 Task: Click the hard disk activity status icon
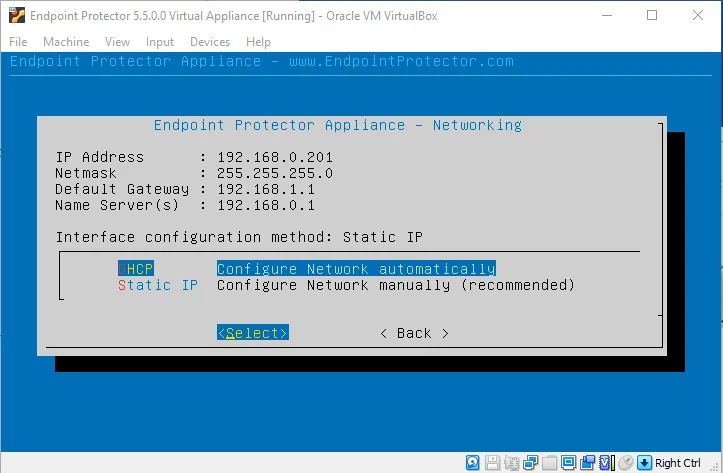(473, 462)
